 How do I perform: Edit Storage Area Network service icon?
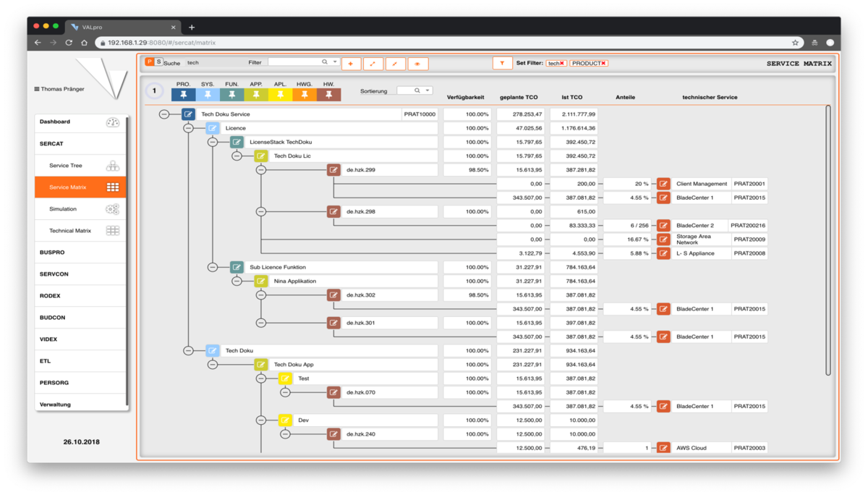(x=663, y=240)
